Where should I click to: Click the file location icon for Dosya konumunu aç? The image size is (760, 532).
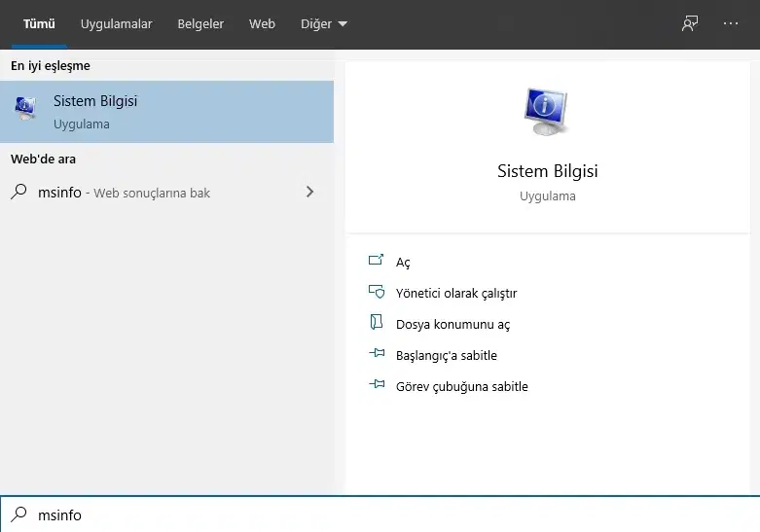click(x=377, y=322)
